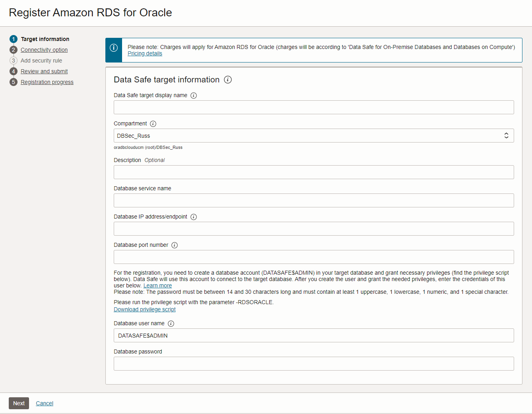Click the info icon next to Database user name
The width and height of the screenshot is (532, 414).
(x=171, y=323)
